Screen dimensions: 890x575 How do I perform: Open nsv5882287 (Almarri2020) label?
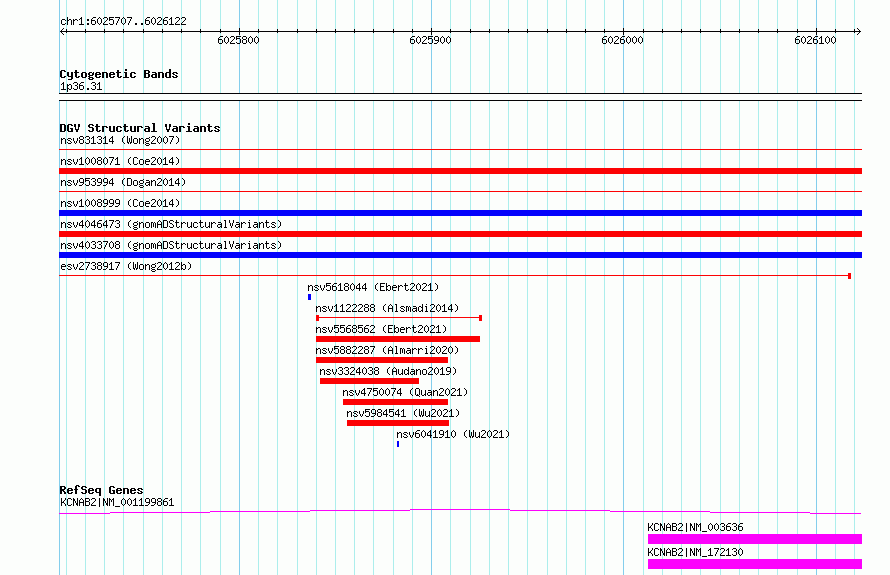[x=387, y=350]
